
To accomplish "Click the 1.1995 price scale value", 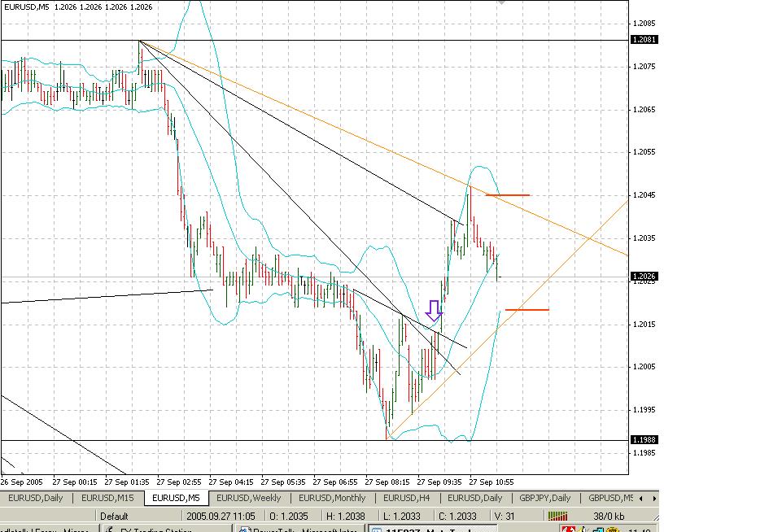I will coord(644,410).
